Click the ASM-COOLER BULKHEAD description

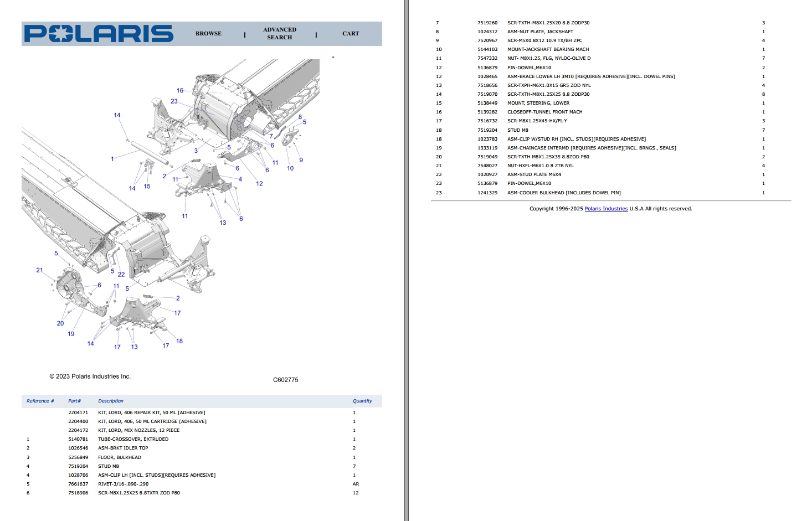pos(564,193)
